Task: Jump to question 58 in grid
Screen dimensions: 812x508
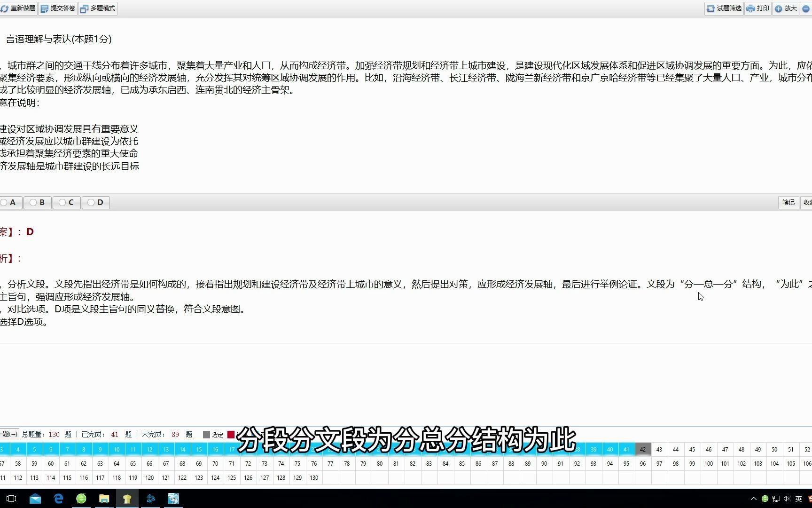Action: coord(18,463)
